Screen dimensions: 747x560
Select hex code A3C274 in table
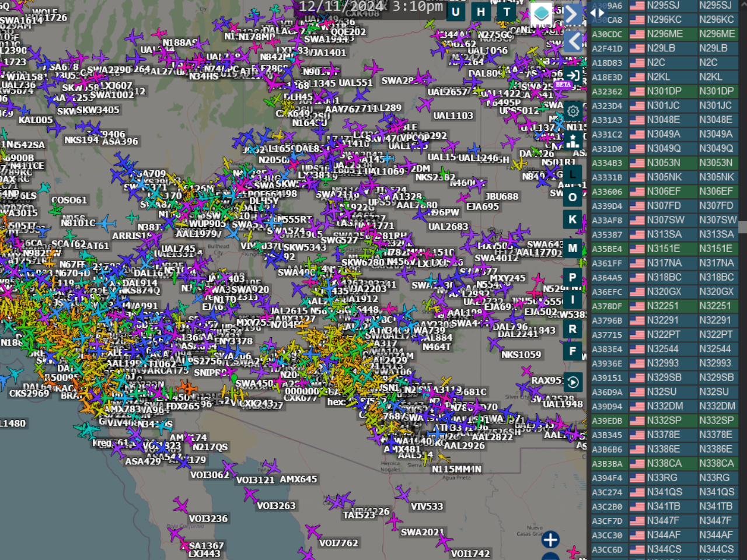(x=608, y=492)
